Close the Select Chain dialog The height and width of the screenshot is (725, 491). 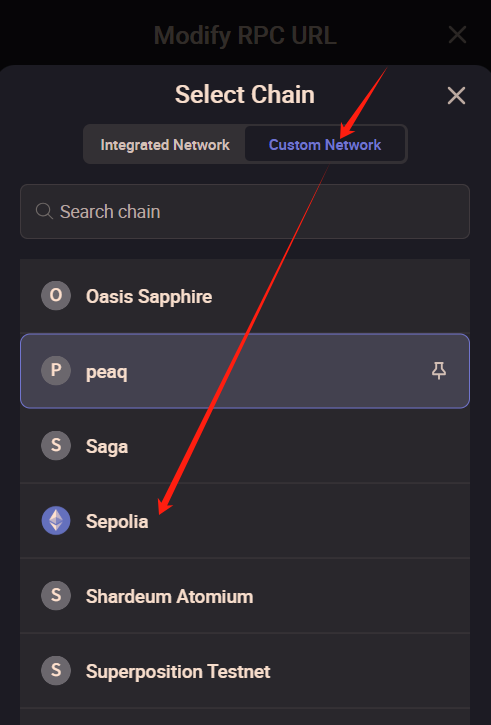coord(456,96)
